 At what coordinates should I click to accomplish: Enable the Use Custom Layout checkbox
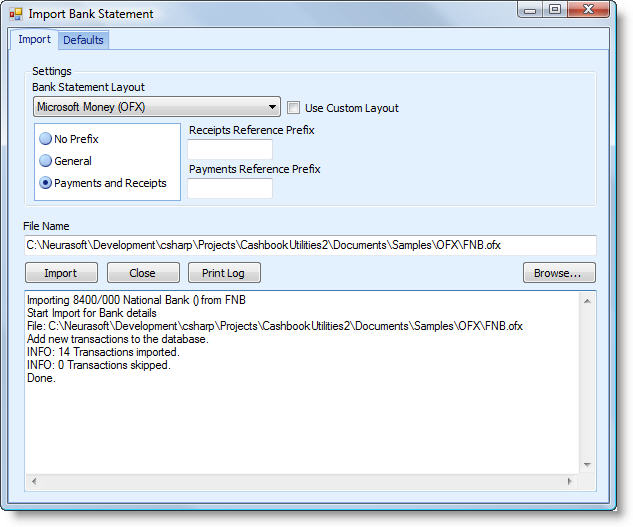pos(294,108)
